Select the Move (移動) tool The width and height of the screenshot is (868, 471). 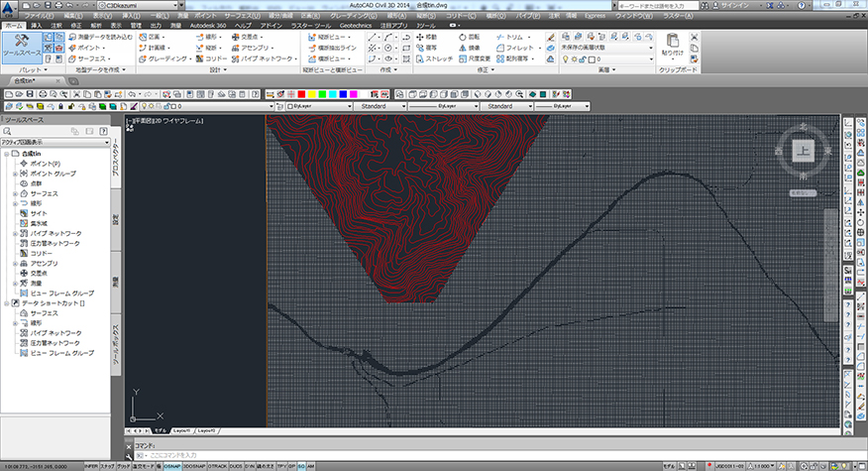pyautogui.click(x=426, y=37)
